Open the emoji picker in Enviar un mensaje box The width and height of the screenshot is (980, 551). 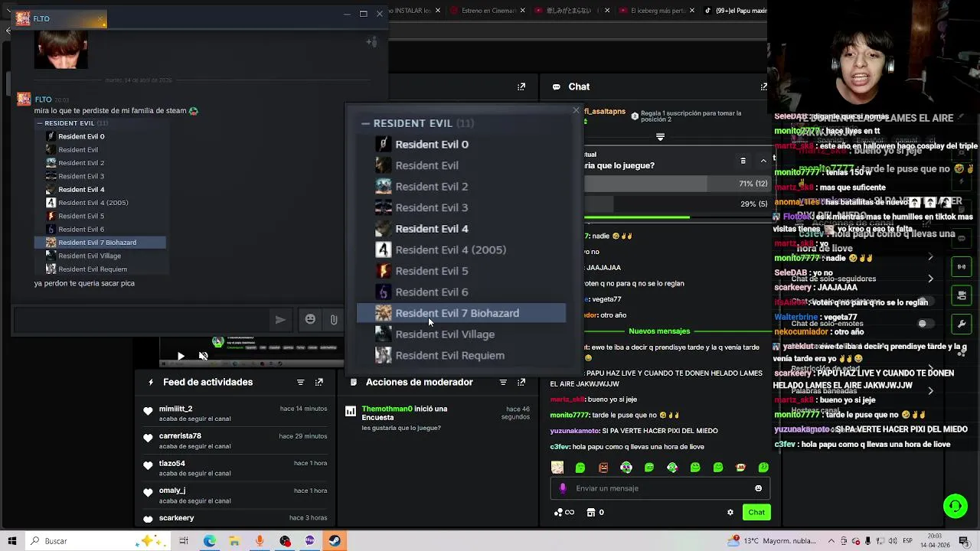click(x=758, y=488)
